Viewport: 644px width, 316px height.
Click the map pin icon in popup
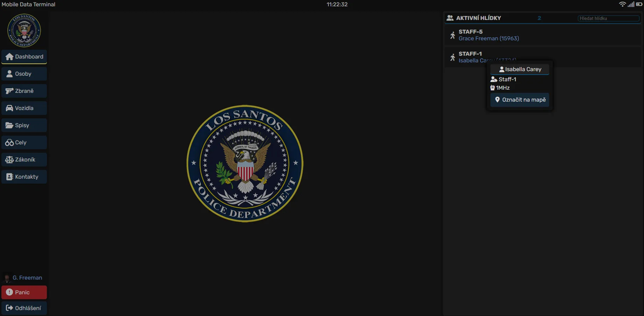point(497,99)
